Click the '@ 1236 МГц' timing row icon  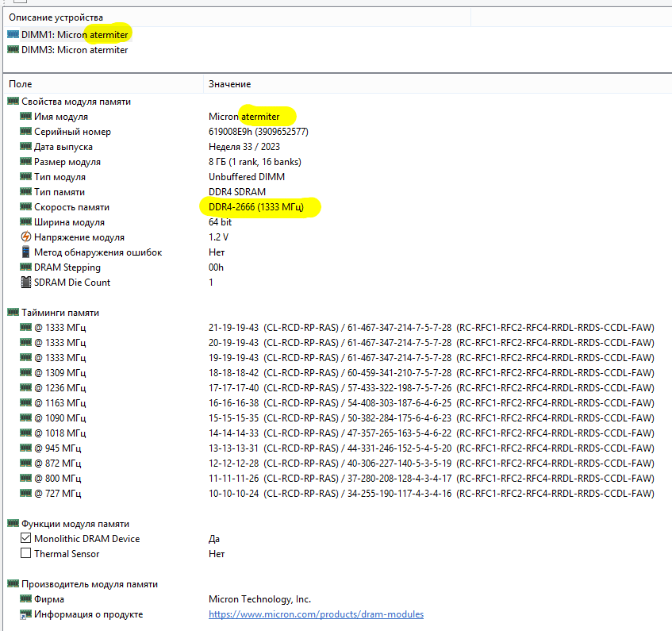click(x=25, y=387)
